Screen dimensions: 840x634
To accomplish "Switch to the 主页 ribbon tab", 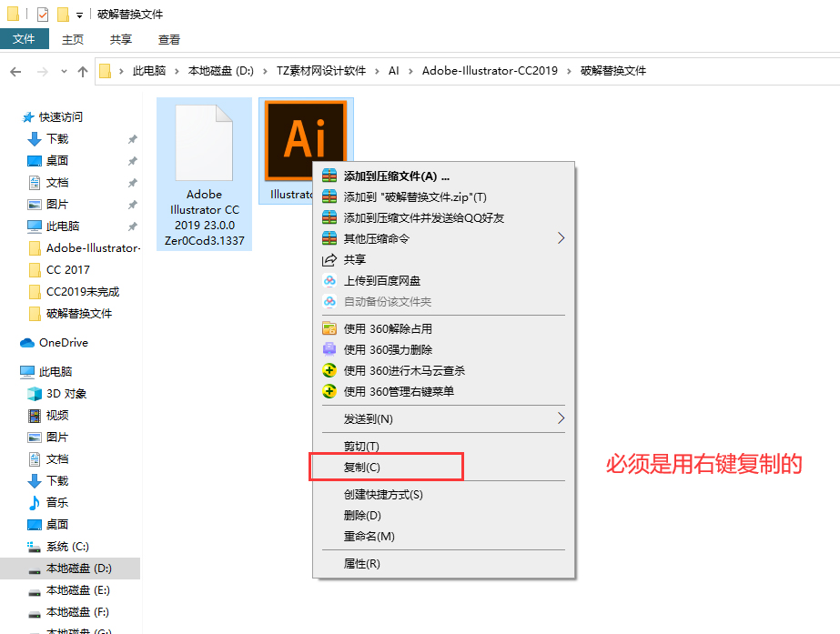I will (x=73, y=39).
